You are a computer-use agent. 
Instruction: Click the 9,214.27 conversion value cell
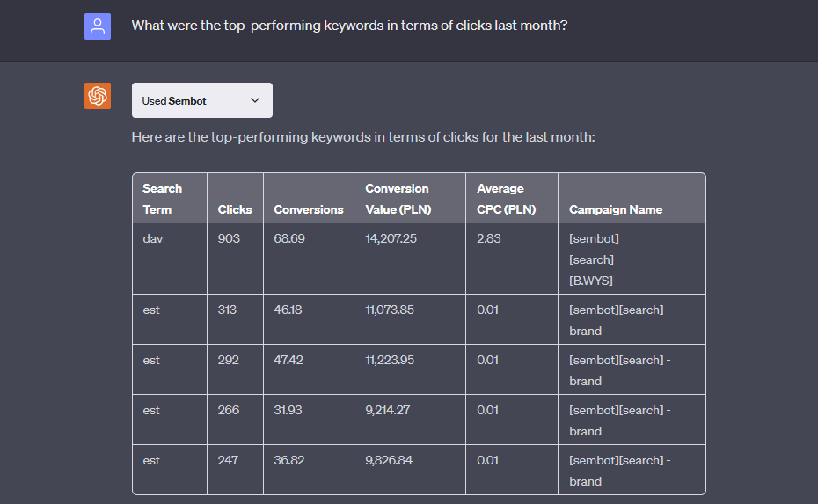pyautogui.click(x=388, y=410)
